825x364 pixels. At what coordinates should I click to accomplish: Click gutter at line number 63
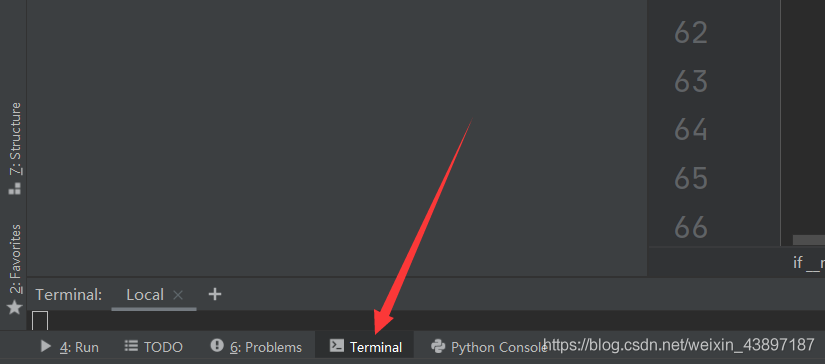[x=691, y=82]
